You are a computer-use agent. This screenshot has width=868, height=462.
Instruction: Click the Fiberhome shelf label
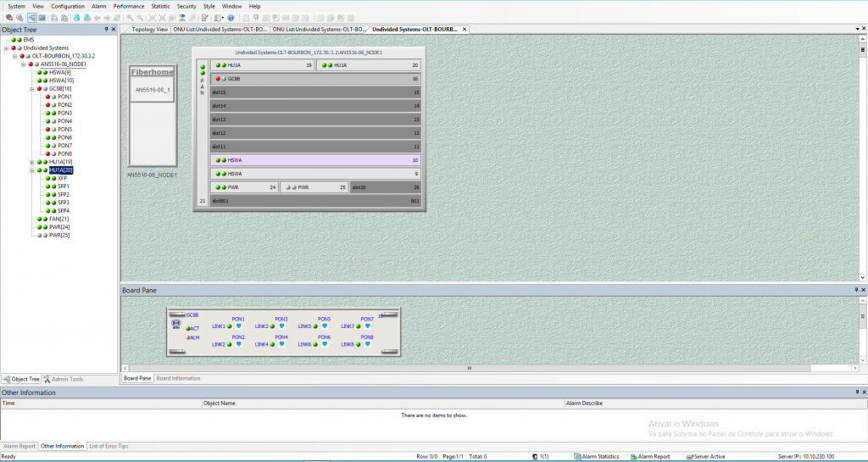point(152,72)
